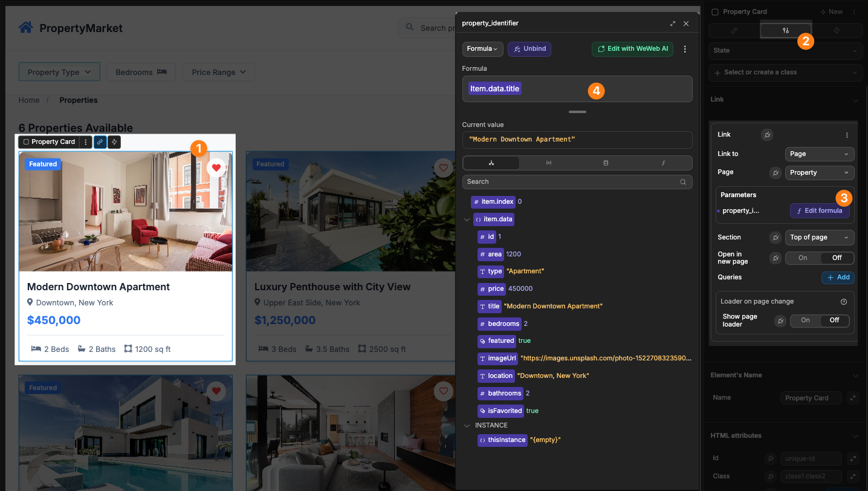Click the Edit formula button under Parameters
868x491 pixels.
click(x=820, y=210)
